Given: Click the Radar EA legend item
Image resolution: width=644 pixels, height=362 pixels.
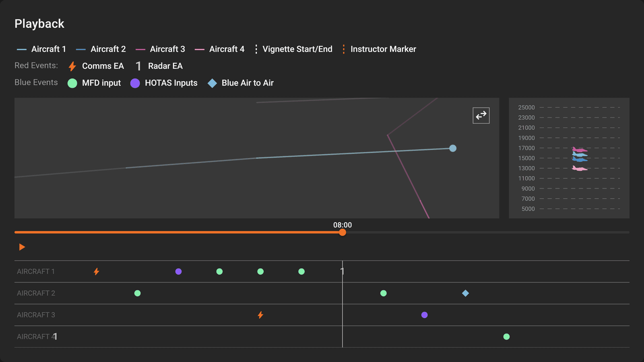Looking at the screenshot, I should point(159,66).
